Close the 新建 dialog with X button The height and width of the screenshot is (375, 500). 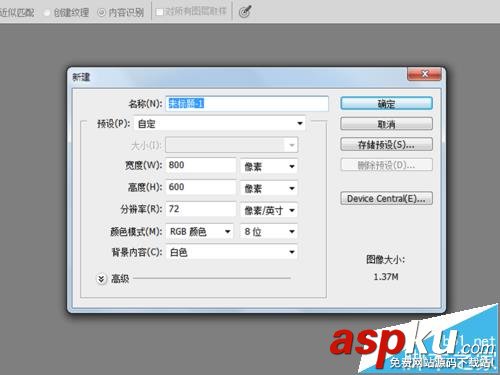pos(425,74)
